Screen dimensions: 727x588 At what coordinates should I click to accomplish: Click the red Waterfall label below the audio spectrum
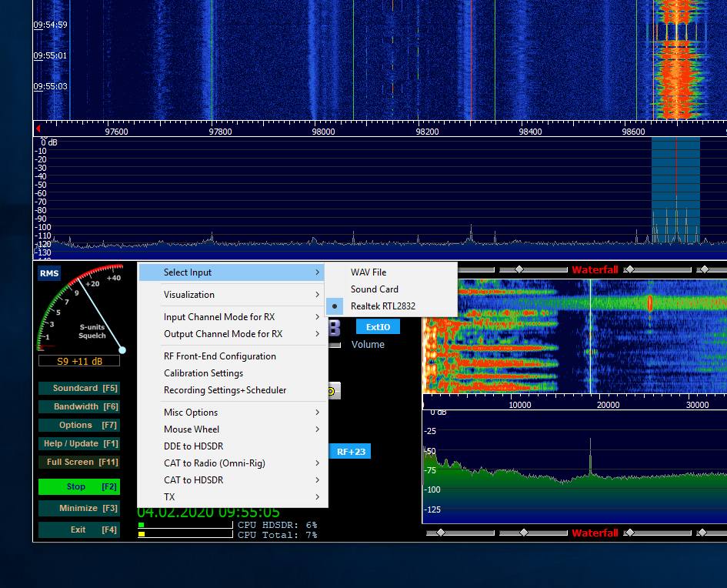tap(595, 533)
